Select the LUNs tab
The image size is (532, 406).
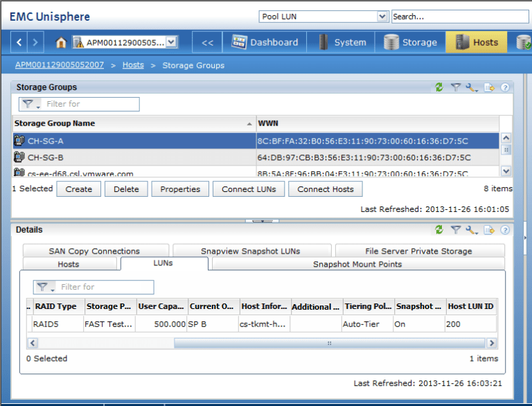(164, 263)
